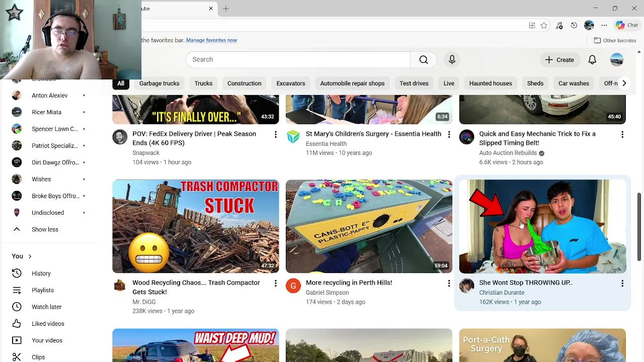Close the current YouTube browser tab
The height and width of the screenshot is (362, 644).
[211, 9]
